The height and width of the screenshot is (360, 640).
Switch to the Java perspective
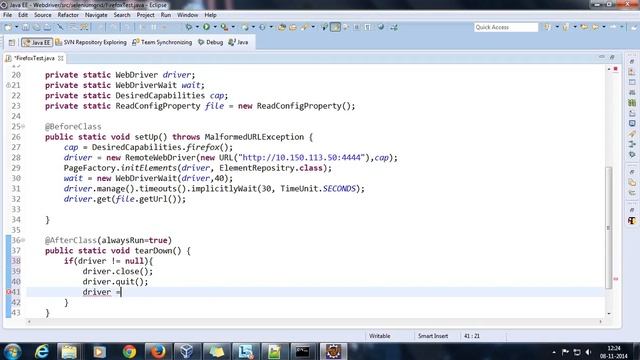click(238, 42)
